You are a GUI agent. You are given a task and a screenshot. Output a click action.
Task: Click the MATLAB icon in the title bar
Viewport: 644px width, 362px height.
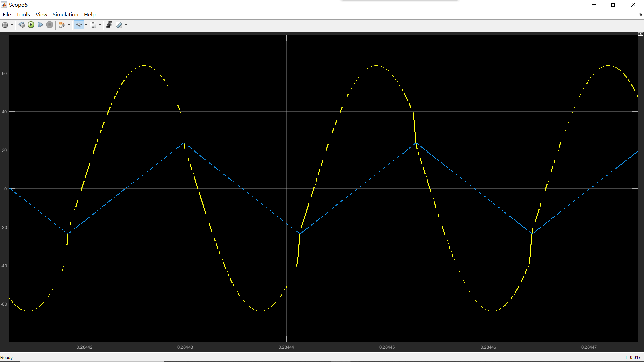click(x=4, y=5)
